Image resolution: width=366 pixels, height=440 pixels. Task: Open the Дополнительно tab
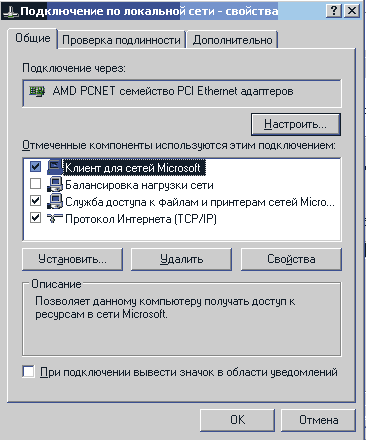click(x=232, y=40)
